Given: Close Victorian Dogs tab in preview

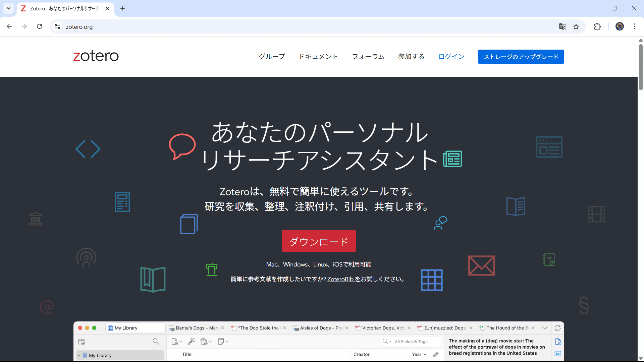Looking at the screenshot, I should [x=409, y=328].
